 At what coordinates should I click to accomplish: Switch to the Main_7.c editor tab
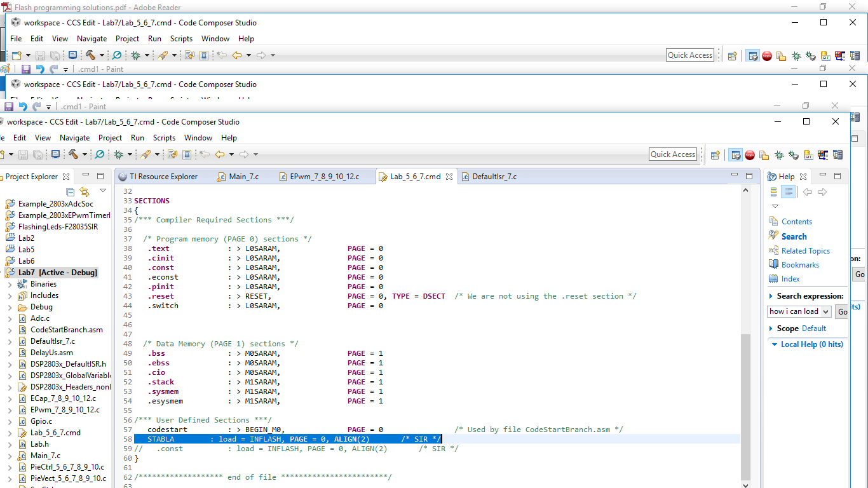click(243, 177)
